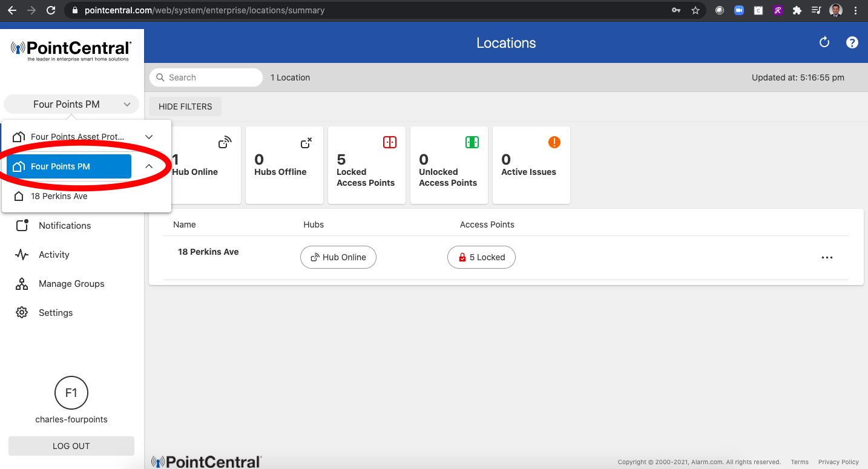
Task: Click the Hub Online pill button
Action: [x=338, y=257]
